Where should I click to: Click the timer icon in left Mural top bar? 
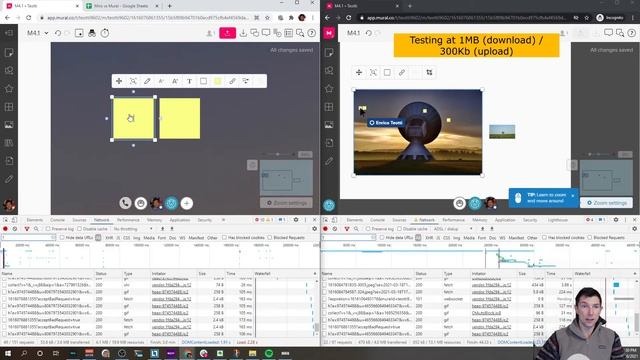[x=105, y=33]
